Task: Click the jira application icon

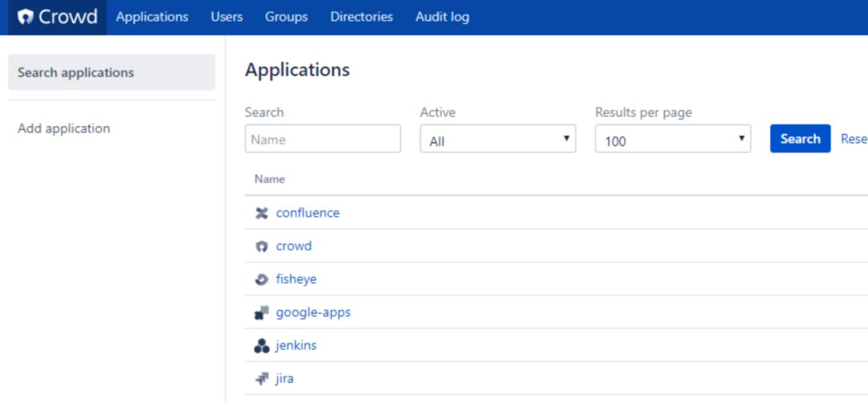Action: click(x=261, y=379)
